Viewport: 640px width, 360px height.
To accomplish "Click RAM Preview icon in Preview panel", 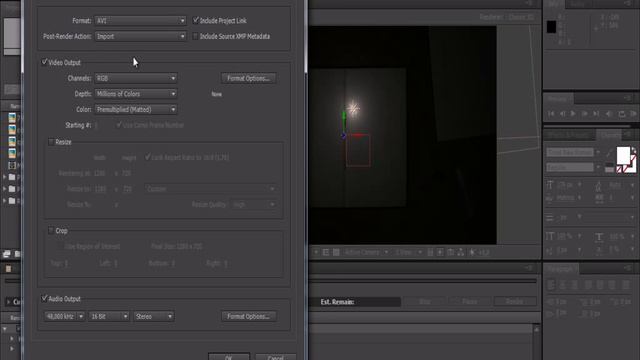I will point(633,114).
